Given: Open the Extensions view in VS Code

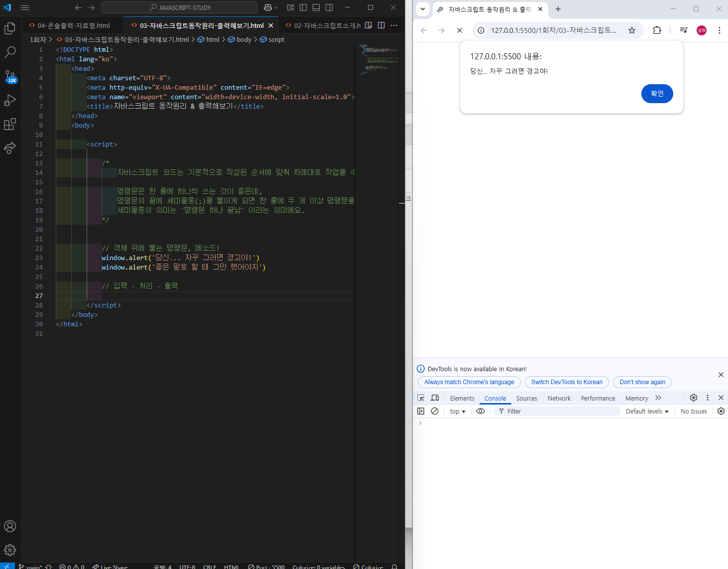Looking at the screenshot, I should tap(10, 124).
